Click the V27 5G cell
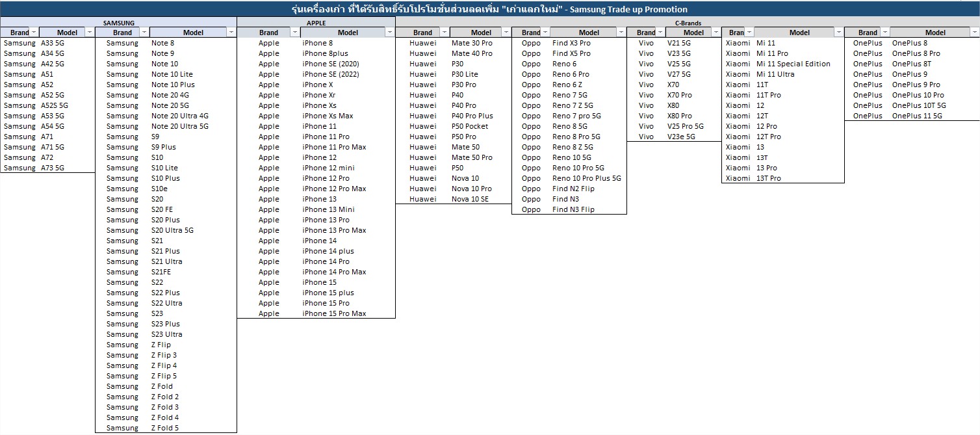Viewport: 980px width, 435px height. coord(693,74)
